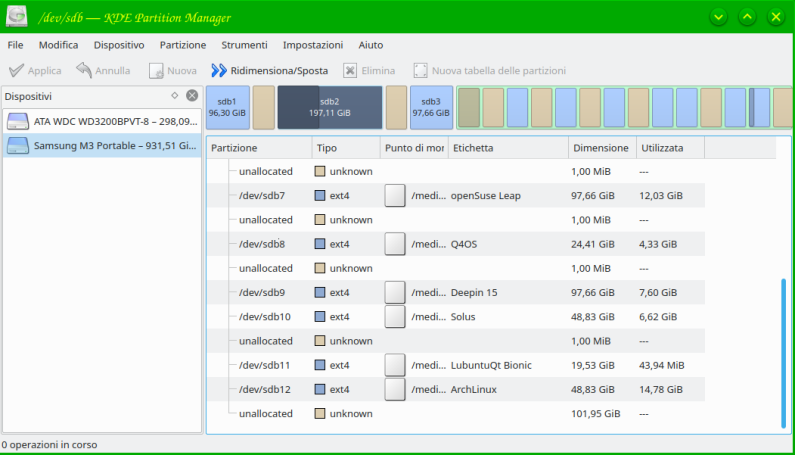Click mount point icon of ArchLinux row
Screen dimensions: 795x455
coord(395,390)
